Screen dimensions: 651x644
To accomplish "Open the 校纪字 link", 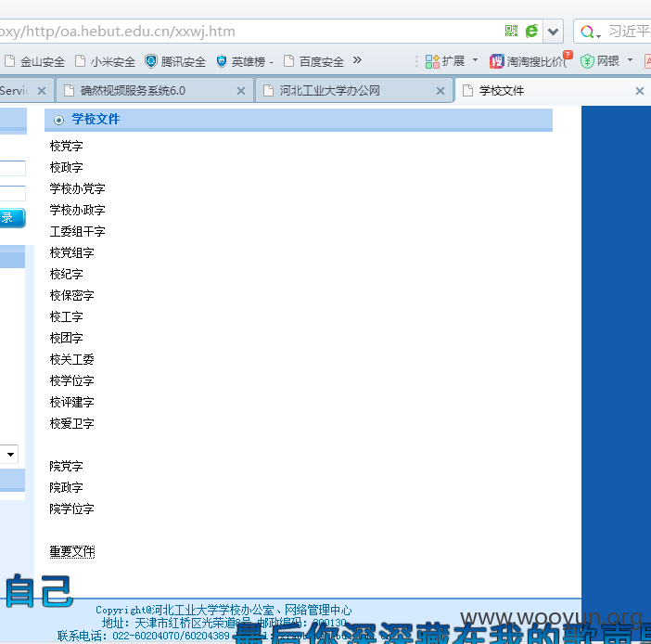I will click(x=67, y=274).
